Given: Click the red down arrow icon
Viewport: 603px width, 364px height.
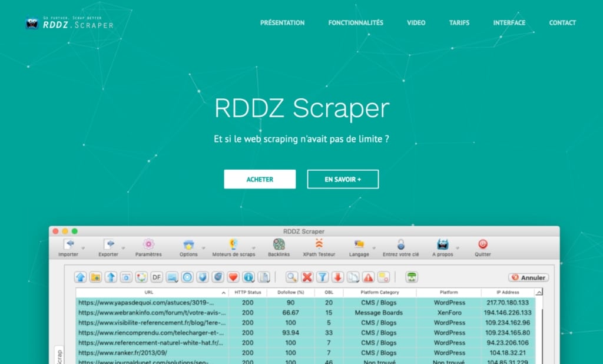Looking at the screenshot, I should (x=337, y=277).
